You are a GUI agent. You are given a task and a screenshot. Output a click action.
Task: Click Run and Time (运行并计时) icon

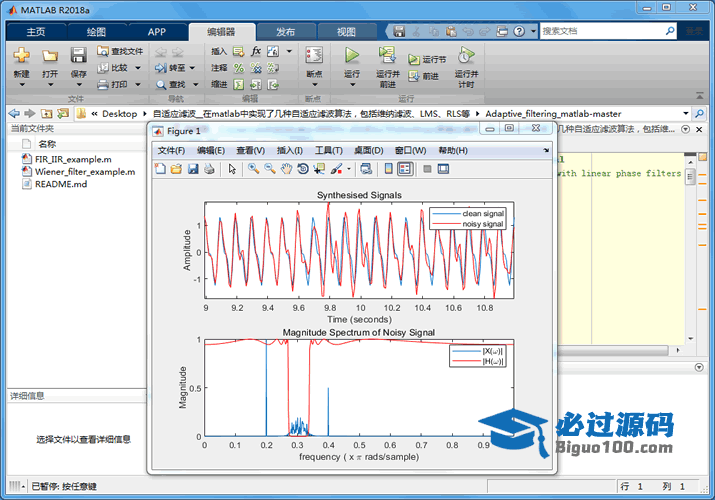466,55
